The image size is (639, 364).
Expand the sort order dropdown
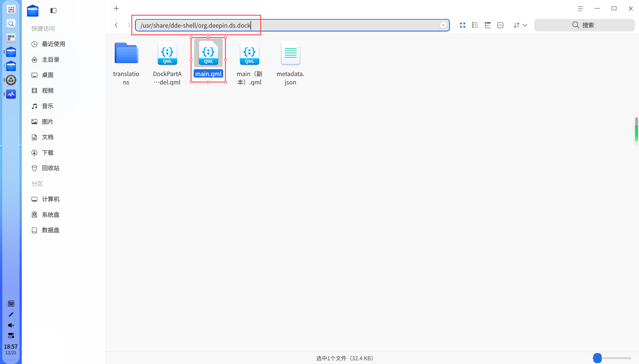coord(520,25)
